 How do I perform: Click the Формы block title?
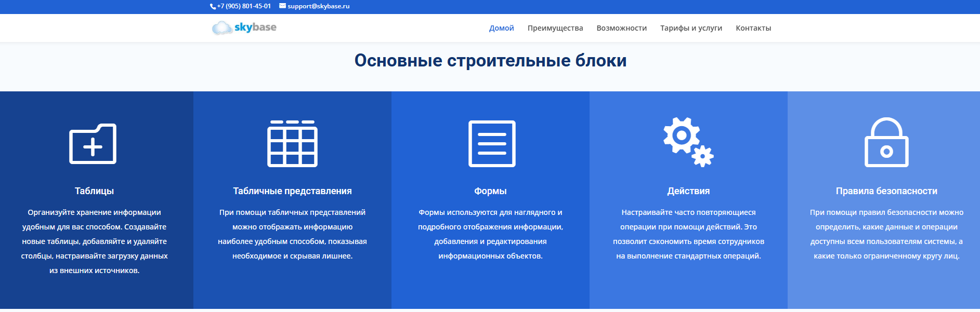coord(490,191)
